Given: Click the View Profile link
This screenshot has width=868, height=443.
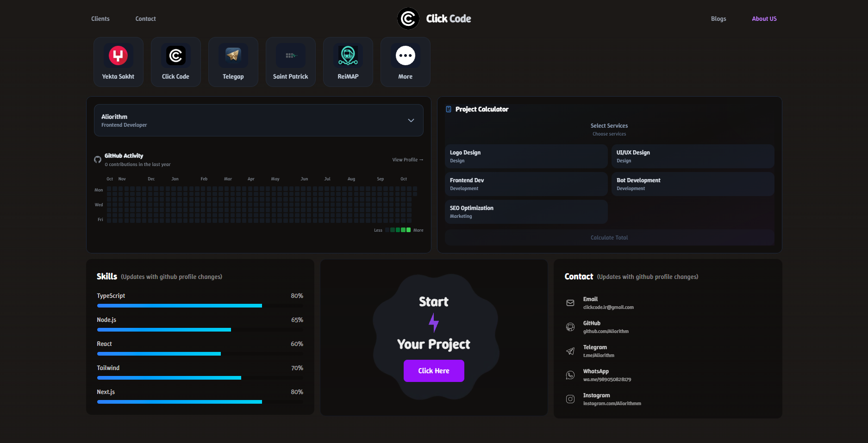Looking at the screenshot, I should pos(408,160).
